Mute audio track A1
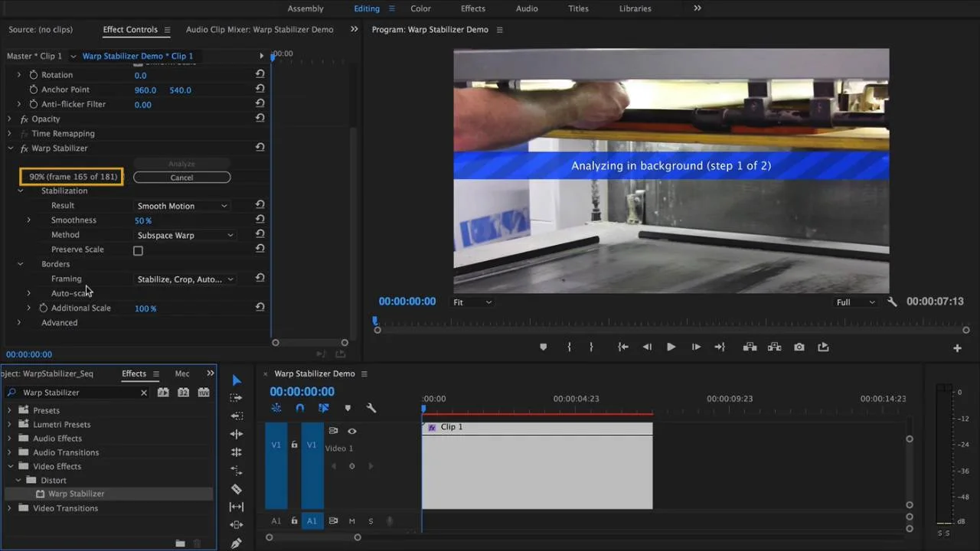The image size is (980, 551). pos(352,521)
